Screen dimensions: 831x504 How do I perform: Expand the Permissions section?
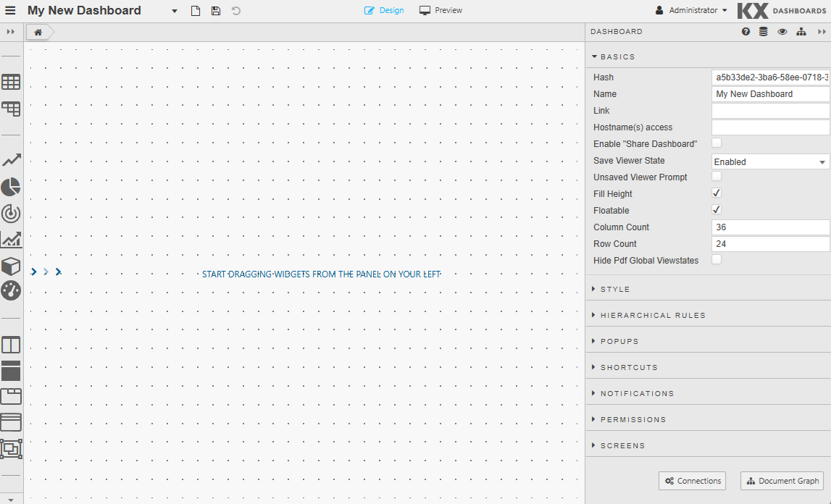point(632,419)
